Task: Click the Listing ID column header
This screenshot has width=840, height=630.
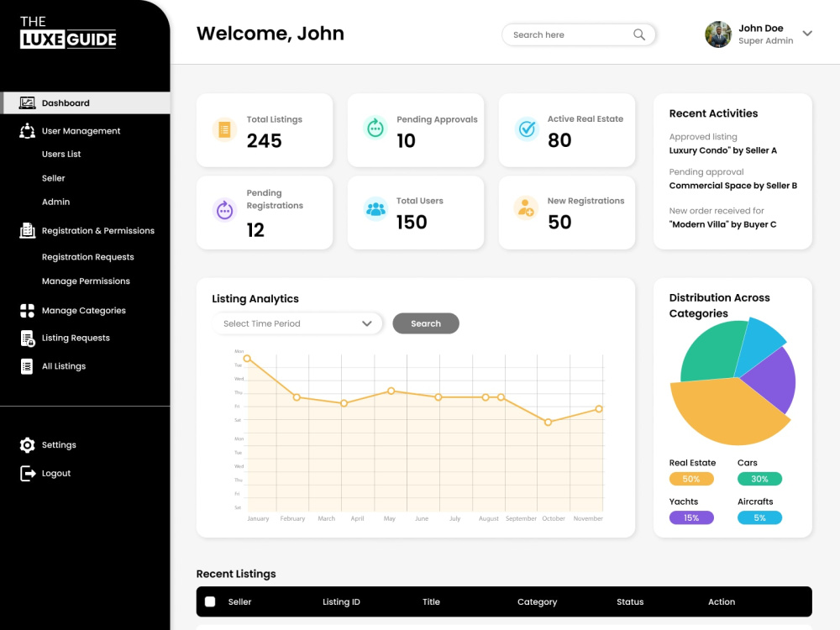Action: (x=341, y=602)
